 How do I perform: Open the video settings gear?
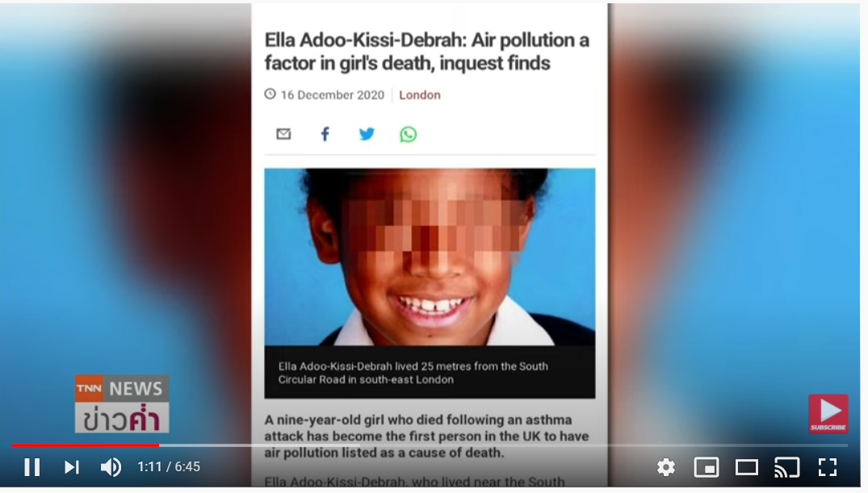pos(666,467)
